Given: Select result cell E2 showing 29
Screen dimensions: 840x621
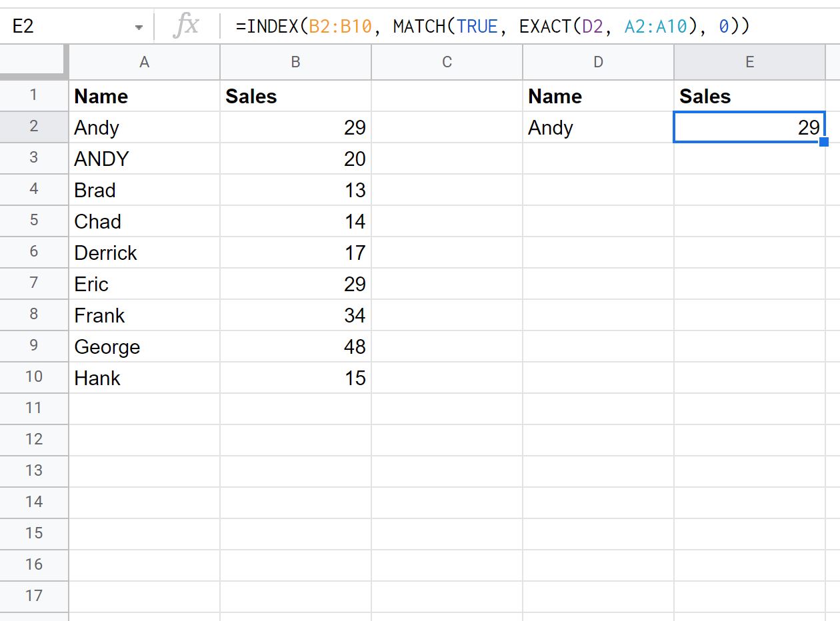Looking at the screenshot, I should [749, 127].
